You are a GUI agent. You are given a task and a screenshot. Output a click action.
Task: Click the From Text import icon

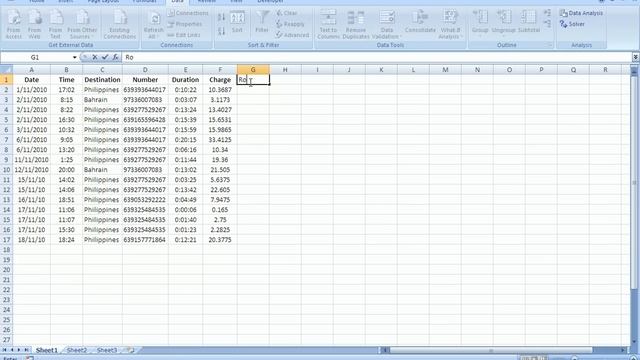55,24
